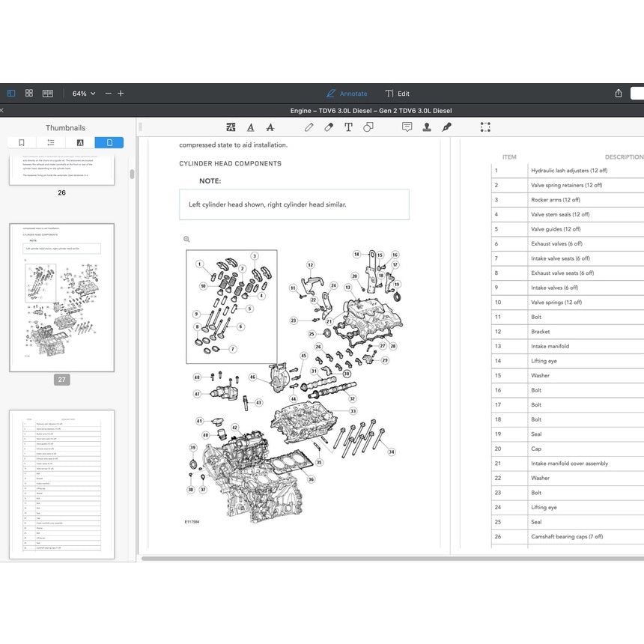Show the outline list in sidebar
Viewport: 644px width, 644px height.
51,142
